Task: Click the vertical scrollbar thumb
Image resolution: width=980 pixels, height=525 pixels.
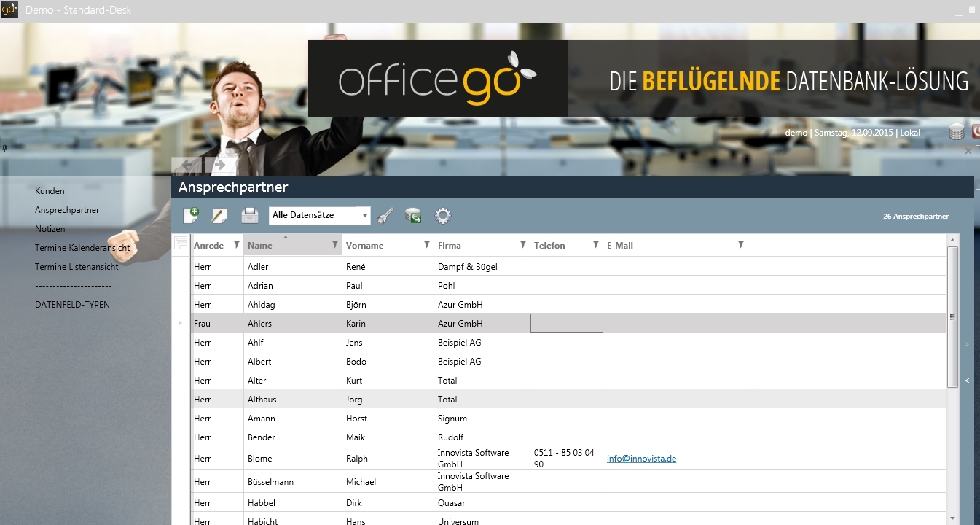Action: [952, 317]
